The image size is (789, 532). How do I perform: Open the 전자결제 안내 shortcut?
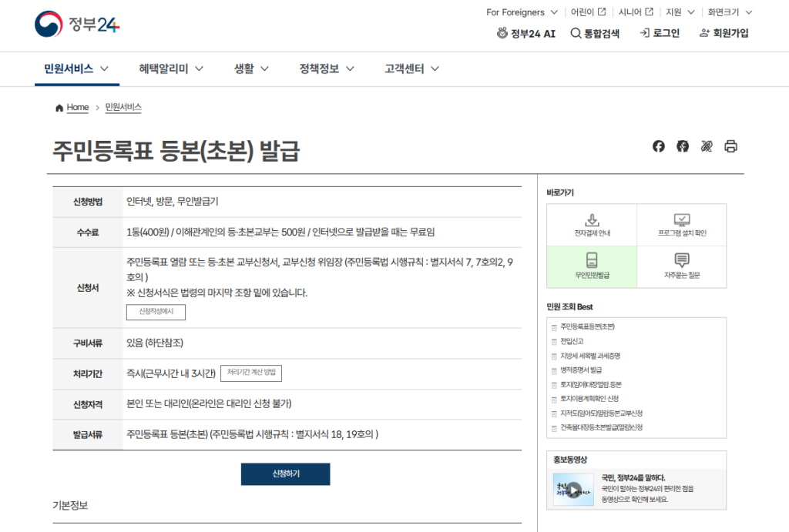click(592, 223)
